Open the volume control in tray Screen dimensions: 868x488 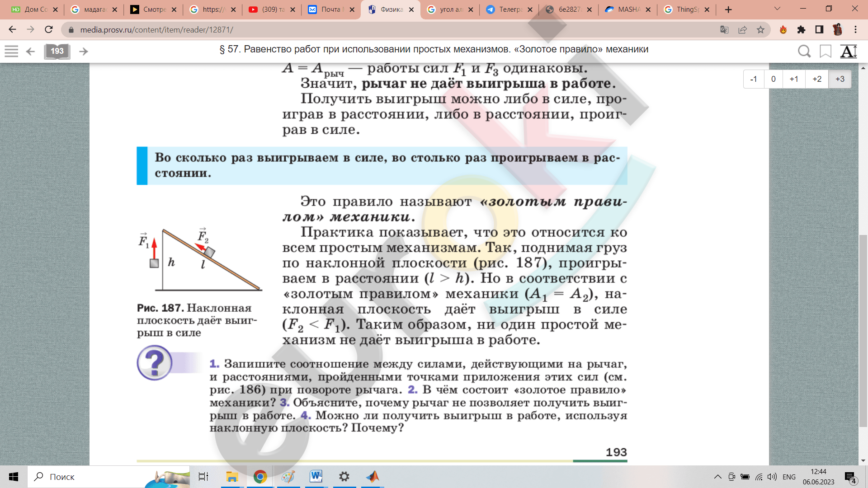[x=772, y=477]
